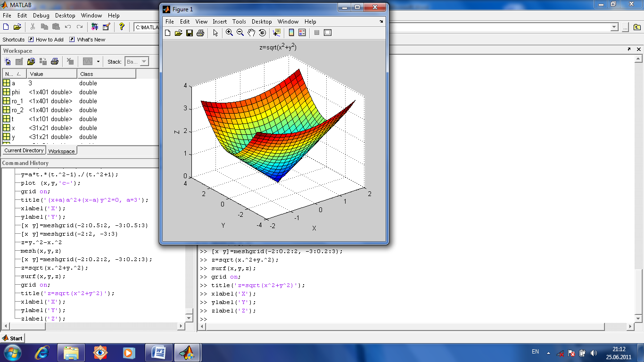Import data into Workspace icon
Screen dimensions: 644x362
tap(31, 61)
